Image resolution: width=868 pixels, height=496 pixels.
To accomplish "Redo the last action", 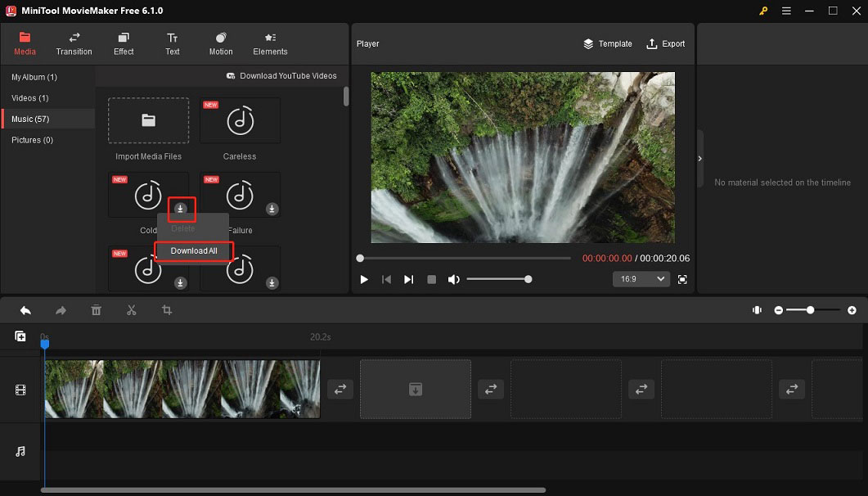I will click(x=60, y=310).
